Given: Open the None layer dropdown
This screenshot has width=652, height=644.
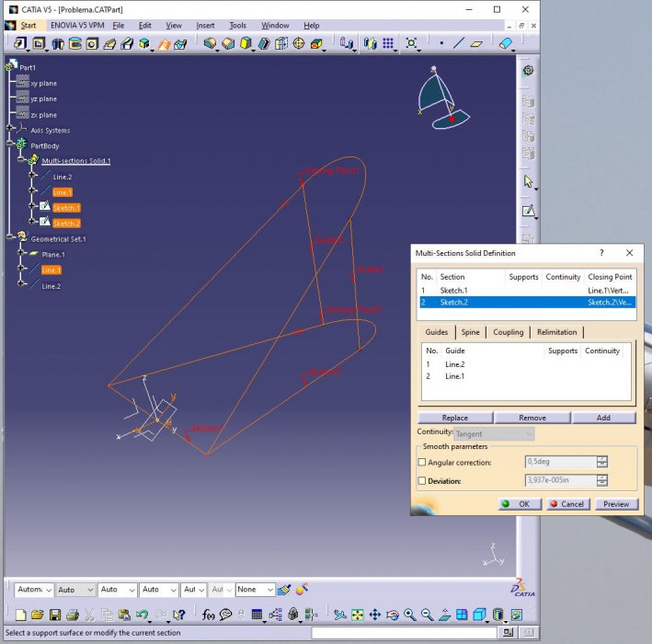Looking at the screenshot, I should (256, 590).
